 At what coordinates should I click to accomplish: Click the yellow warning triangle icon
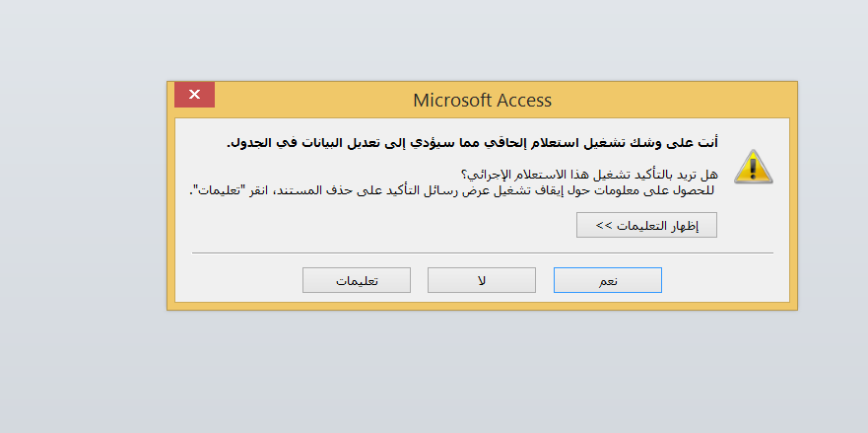tap(753, 167)
